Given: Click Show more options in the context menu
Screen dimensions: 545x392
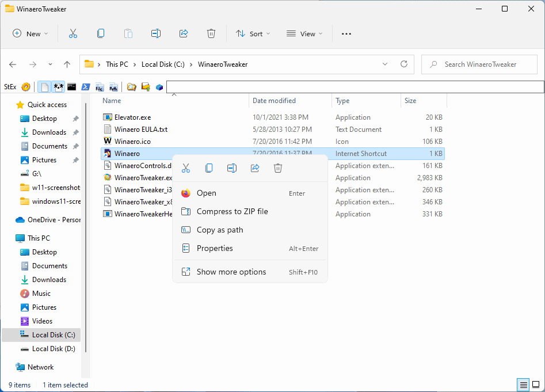Looking at the screenshot, I should click(232, 271).
